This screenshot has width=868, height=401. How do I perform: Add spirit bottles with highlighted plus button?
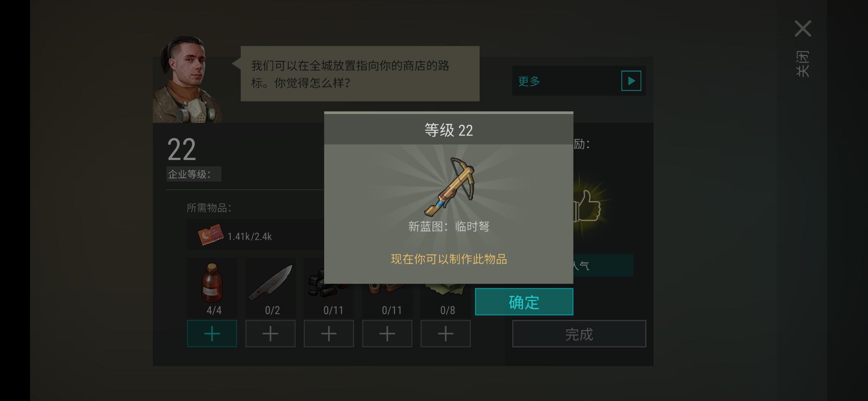click(x=212, y=334)
